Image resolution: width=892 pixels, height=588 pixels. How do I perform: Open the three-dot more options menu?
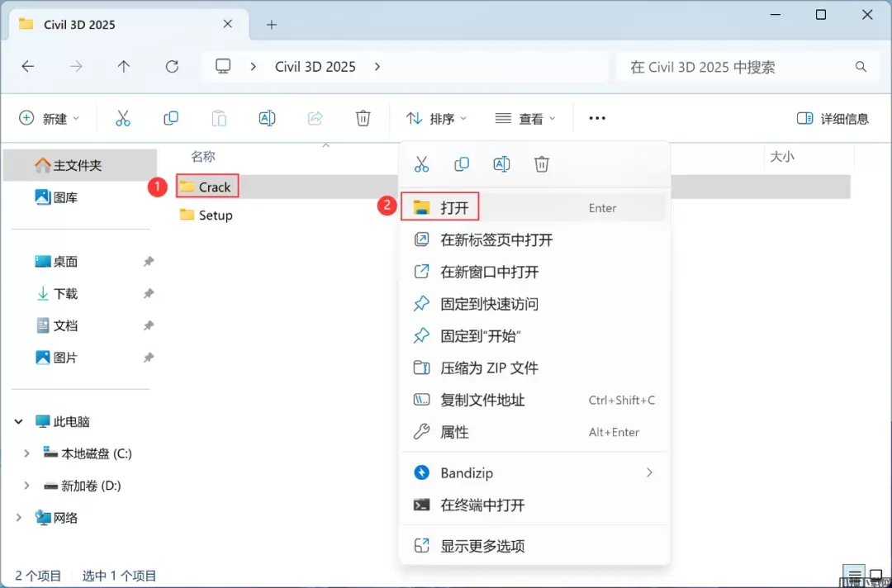point(597,118)
